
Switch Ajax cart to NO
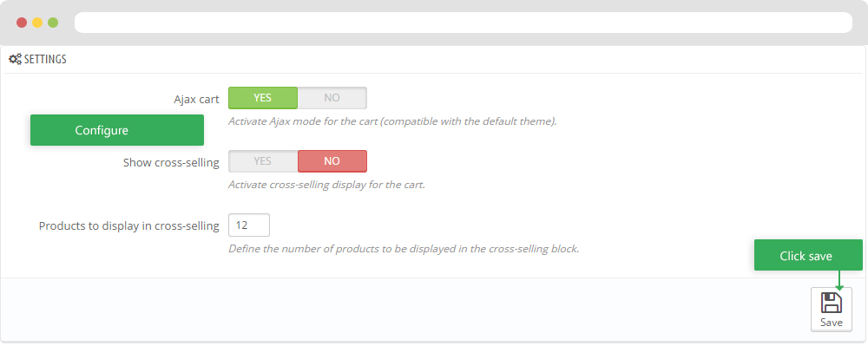(332, 98)
